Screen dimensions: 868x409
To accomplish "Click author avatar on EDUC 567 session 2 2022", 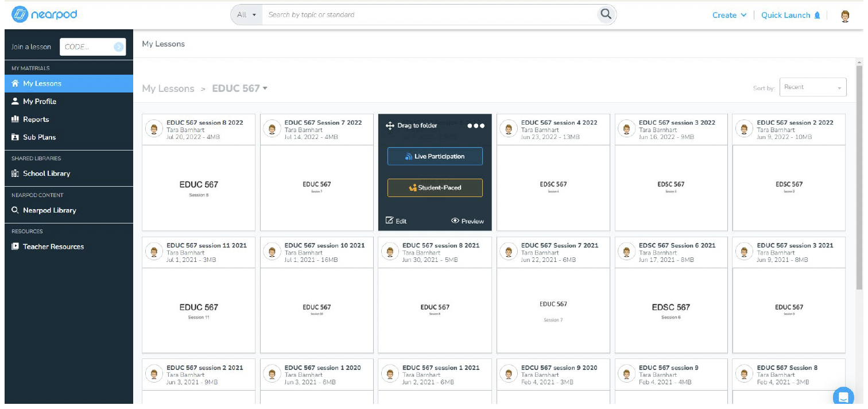I will 745,129.
